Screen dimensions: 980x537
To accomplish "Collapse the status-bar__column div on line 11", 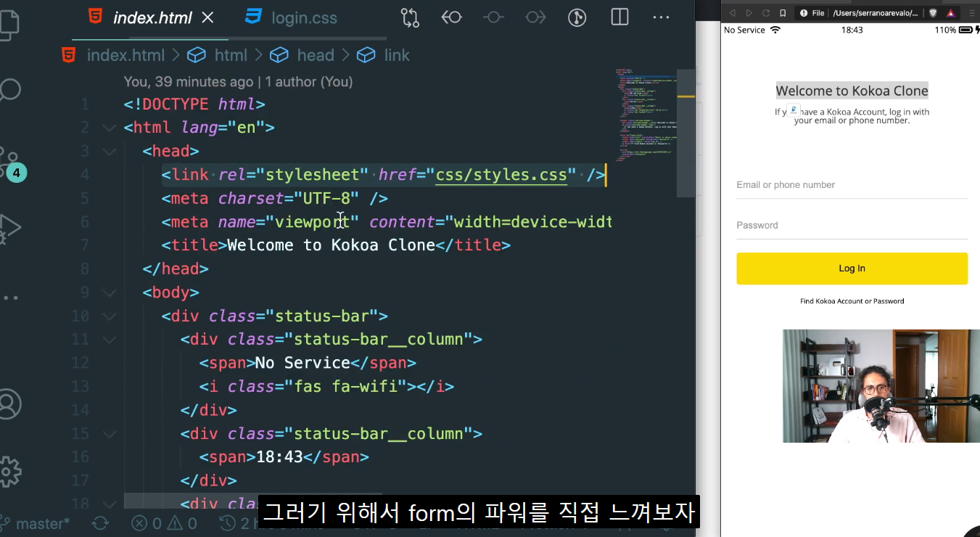I will point(109,340).
